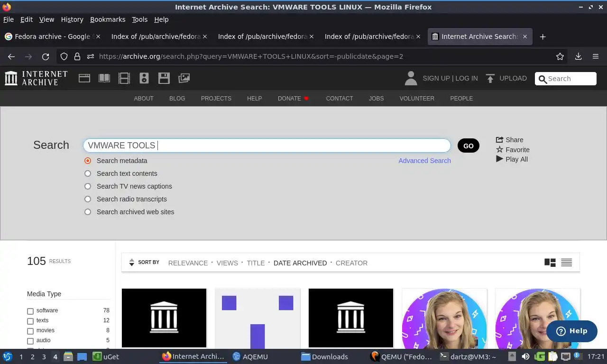Check the movies media type filter
The height and width of the screenshot is (364, 607).
(x=30, y=331)
